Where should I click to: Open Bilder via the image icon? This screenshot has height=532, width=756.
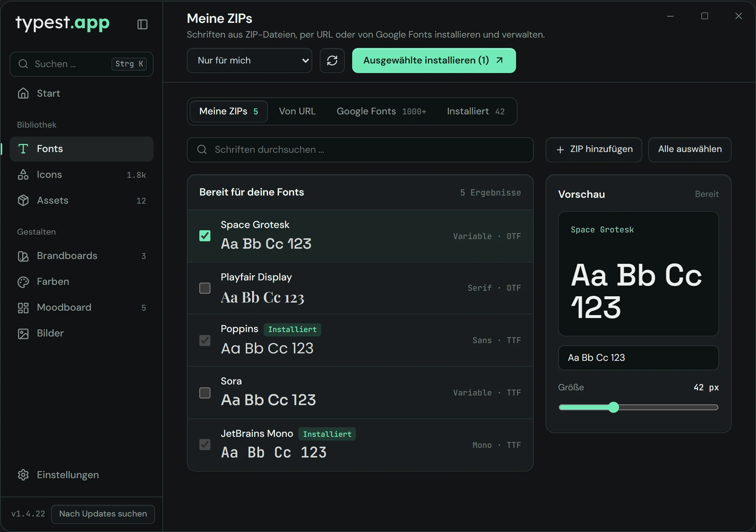click(23, 334)
